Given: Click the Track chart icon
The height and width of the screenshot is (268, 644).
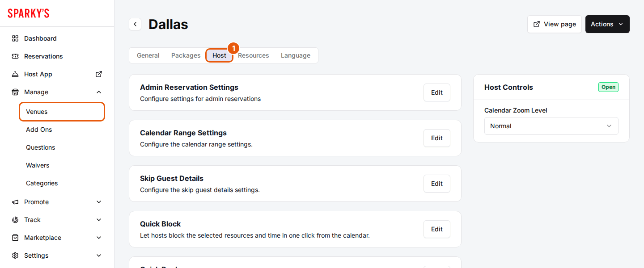Looking at the screenshot, I should 15,220.
